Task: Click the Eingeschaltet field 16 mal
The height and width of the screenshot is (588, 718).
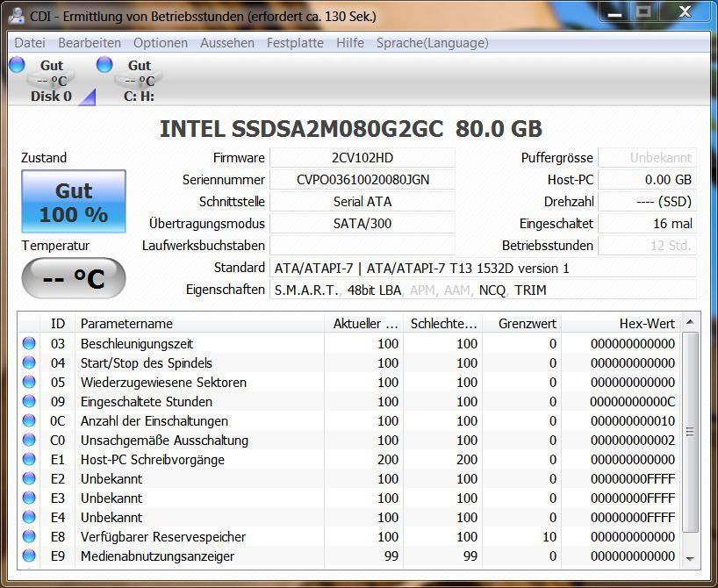Action: [x=648, y=224]
